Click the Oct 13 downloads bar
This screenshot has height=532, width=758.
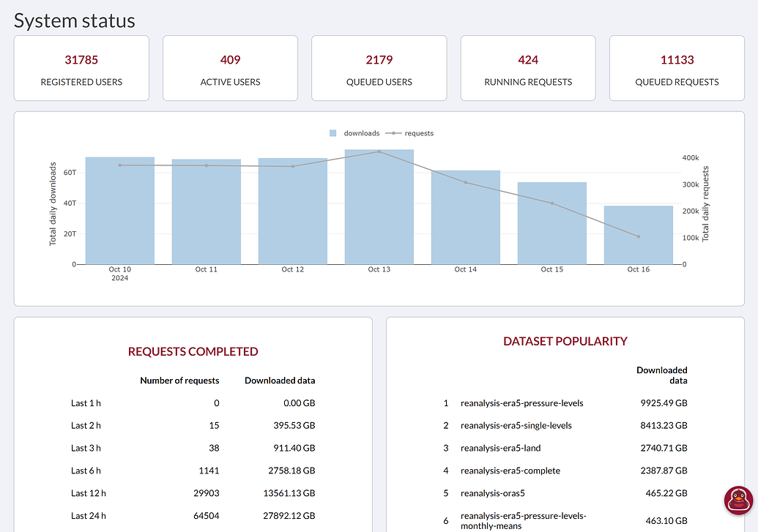point(379,207)
